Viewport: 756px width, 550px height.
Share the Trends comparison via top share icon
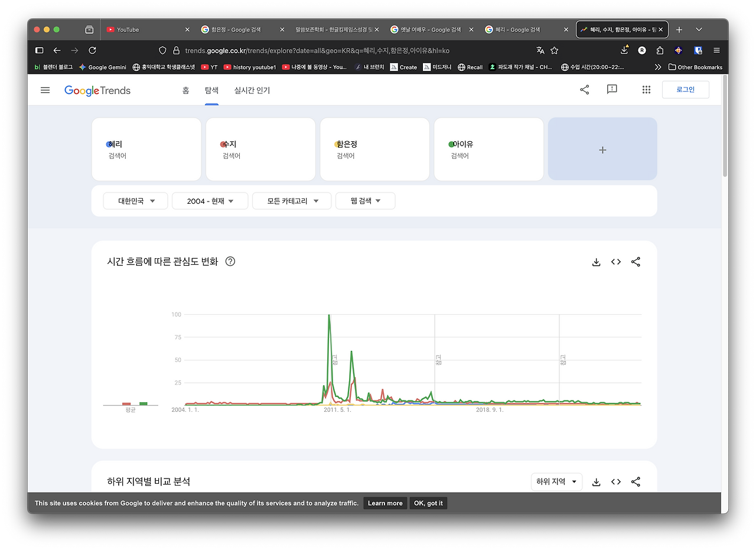(x=584, y=89)
